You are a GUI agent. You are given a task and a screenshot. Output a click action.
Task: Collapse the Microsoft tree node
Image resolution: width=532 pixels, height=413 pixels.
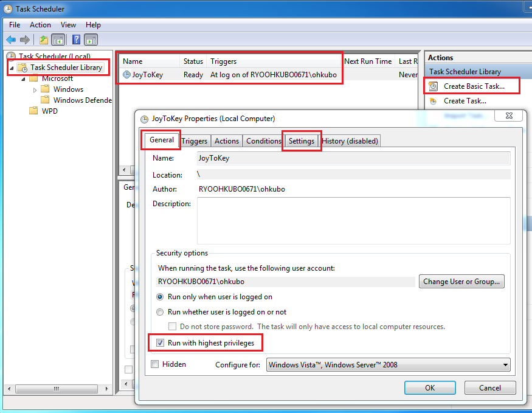24,79
